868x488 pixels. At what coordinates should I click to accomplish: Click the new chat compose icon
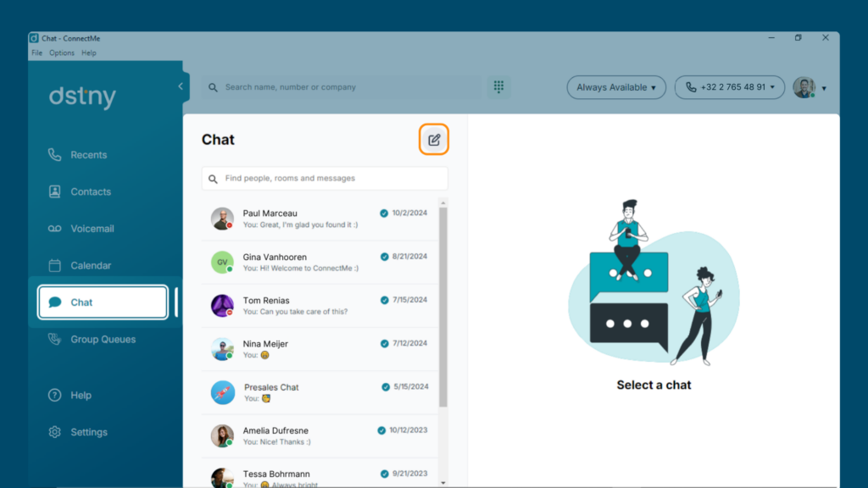pos(434,140)
